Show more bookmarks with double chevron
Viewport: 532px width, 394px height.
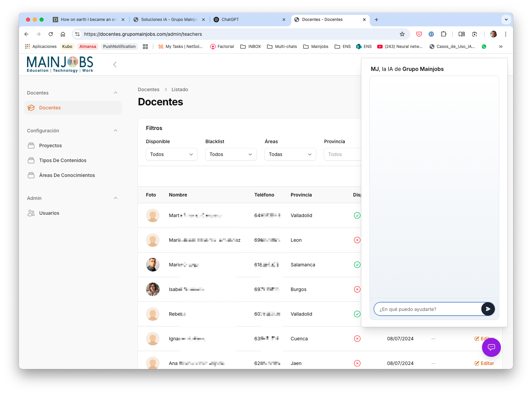501,47
